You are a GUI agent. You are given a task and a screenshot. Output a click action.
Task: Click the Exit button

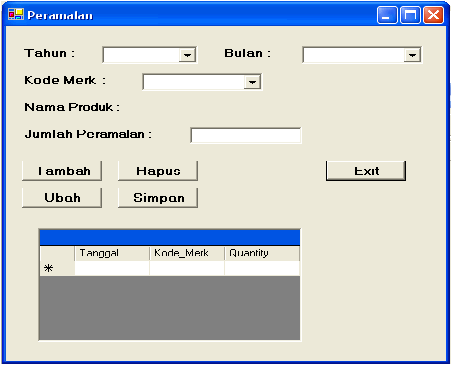tap(366, 171)
